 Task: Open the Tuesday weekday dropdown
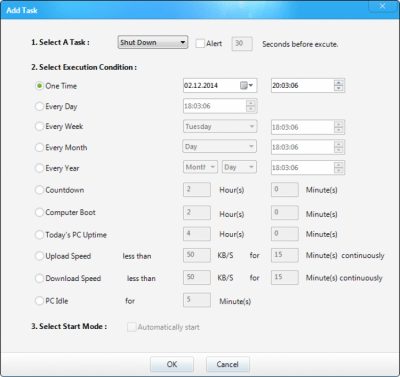click(x=220, y=127)
